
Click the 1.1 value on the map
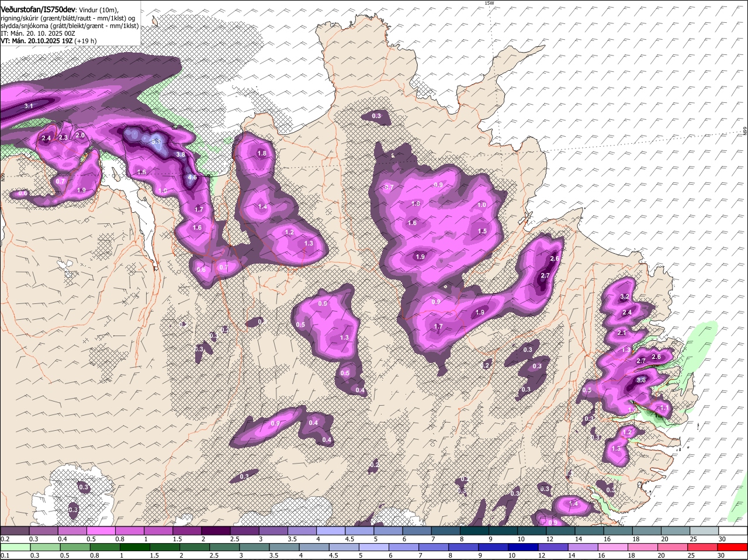[x=664, y=408]
